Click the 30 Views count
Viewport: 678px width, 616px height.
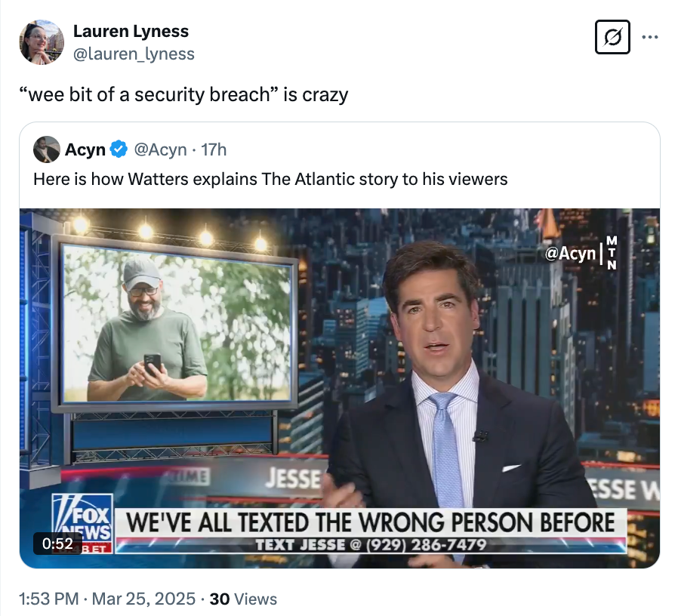pos(243,599)
